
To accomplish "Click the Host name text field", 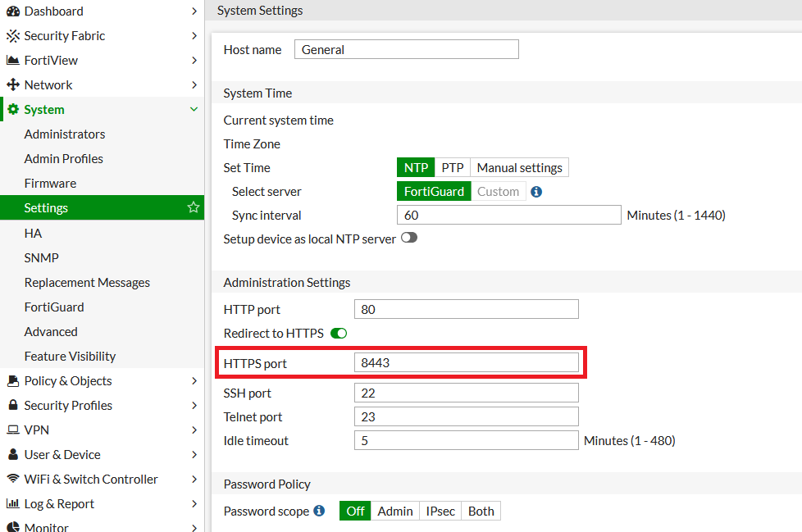I will coord(406,50).
